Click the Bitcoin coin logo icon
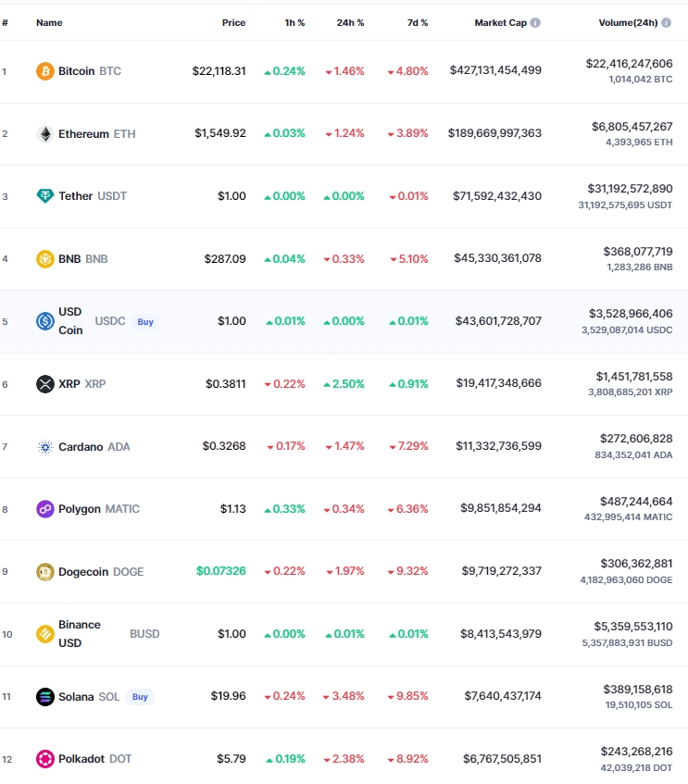This screenshot has height=784, width=688. (x=45, y=71)
